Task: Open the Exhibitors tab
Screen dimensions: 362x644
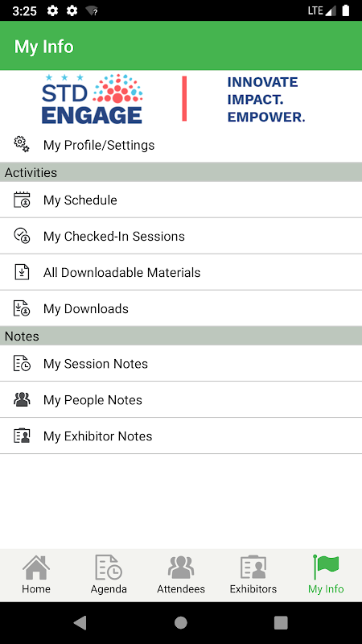Action: (253, 575)
